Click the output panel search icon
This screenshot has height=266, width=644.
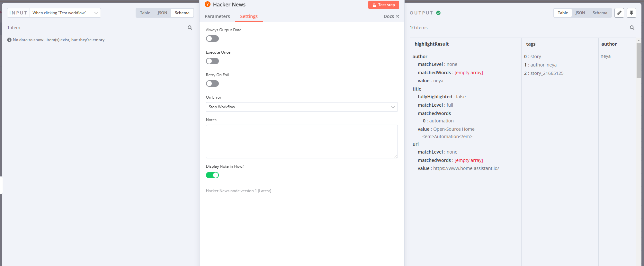[x=632, y=28]
